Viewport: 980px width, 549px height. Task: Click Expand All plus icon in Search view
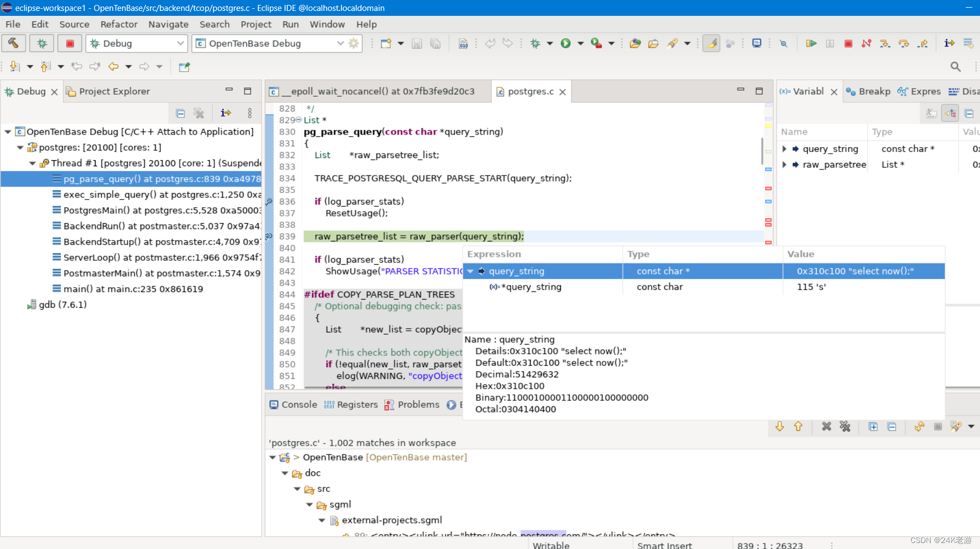point(873,427)
